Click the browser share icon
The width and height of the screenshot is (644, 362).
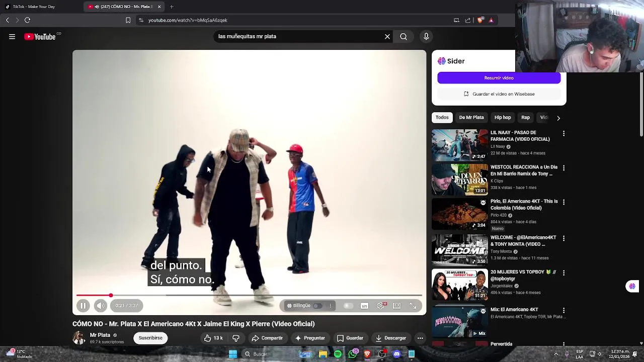point(468,20)
